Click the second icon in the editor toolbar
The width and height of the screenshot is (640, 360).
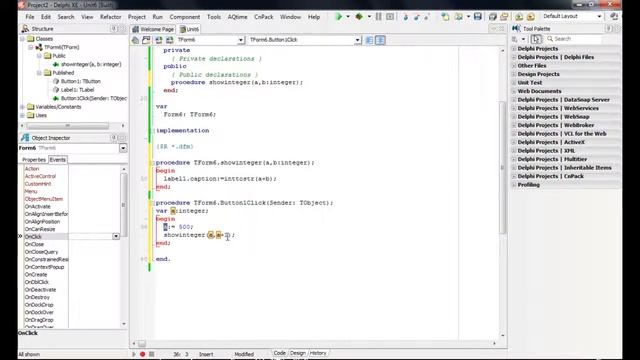[146, 40]
